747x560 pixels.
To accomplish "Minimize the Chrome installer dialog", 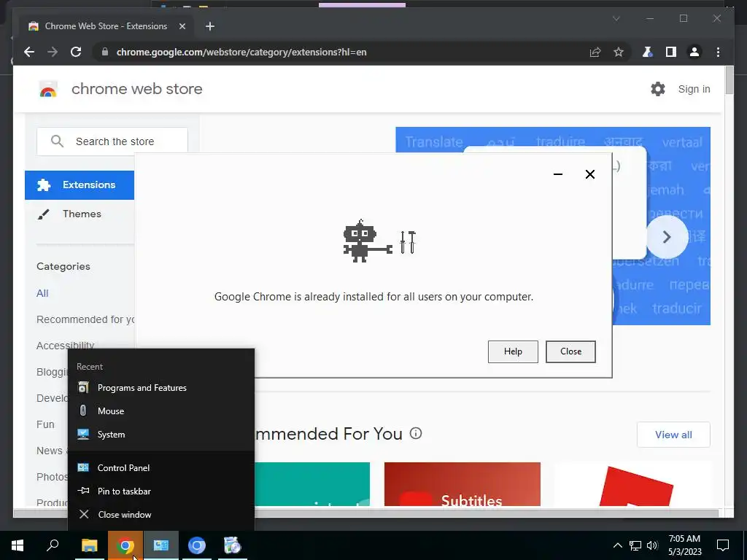I will [x=558, y=174].
